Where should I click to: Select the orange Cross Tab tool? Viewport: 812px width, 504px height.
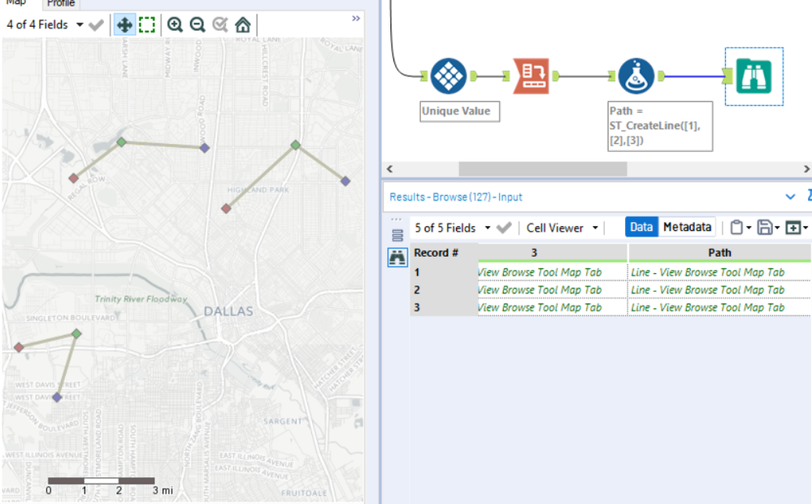pos(532,76)
